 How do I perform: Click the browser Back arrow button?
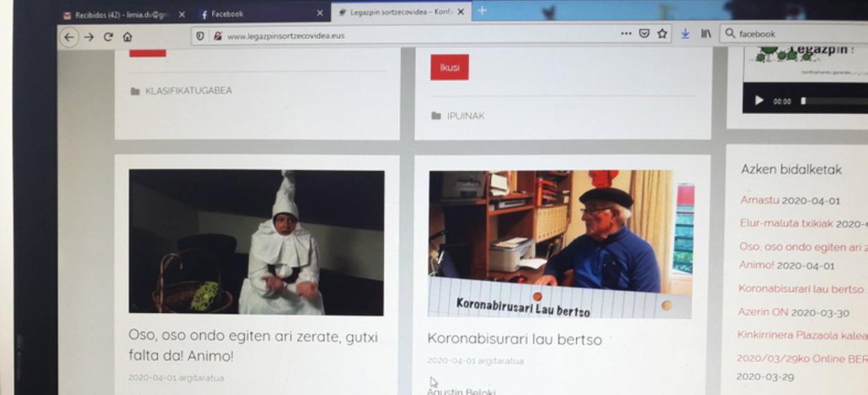pyautogui.click(x=68, y=38)
